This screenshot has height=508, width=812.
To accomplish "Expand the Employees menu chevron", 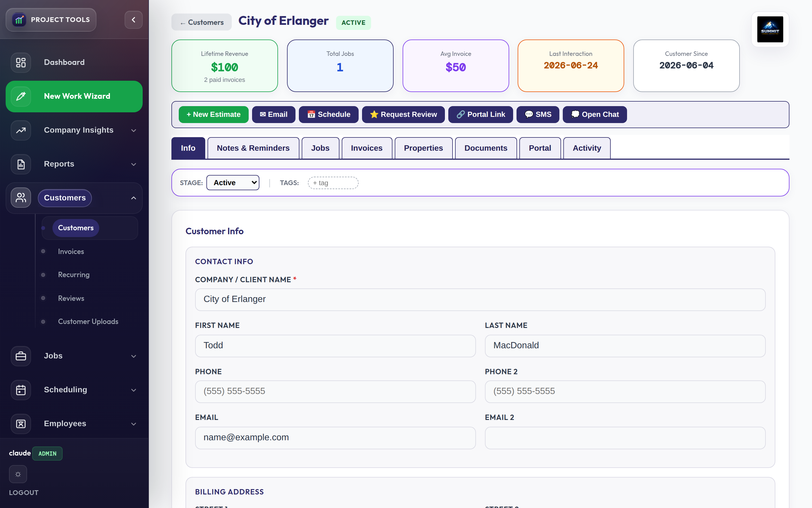I will point(134,424).
